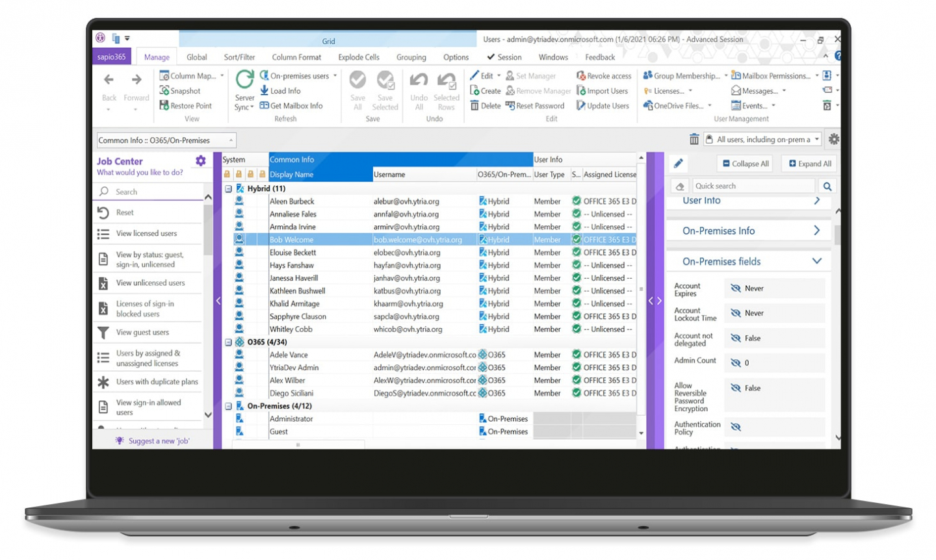Click the Restore Point button
936x560 pixels.
coord(185,105)
